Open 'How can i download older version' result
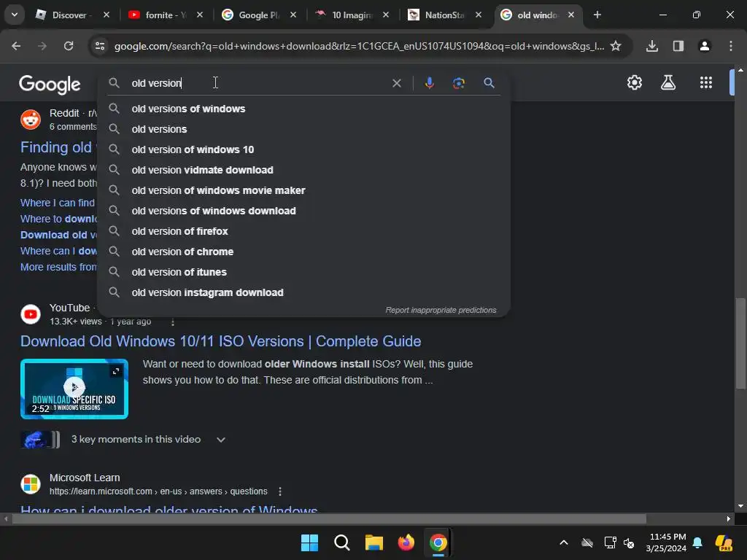Image resolution: width=747 pixels, height=560 pixels. pos(169,508)
